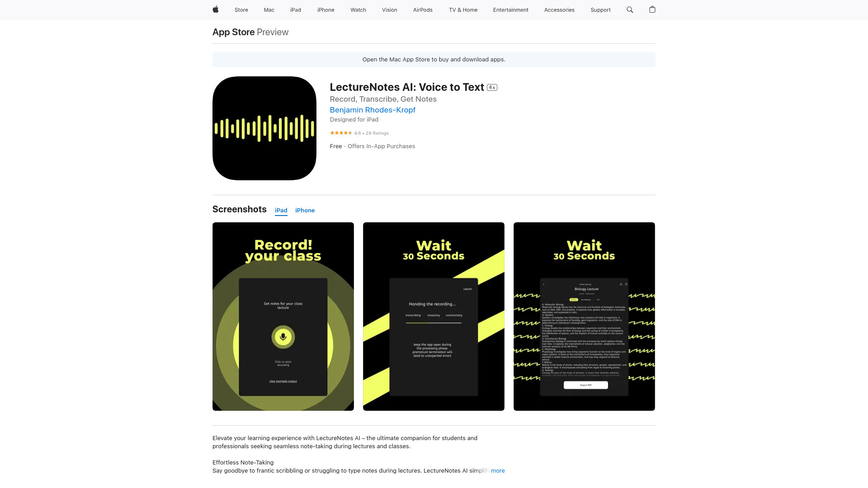Switch to iPhone screenshots tab
Screen dimensions: 868x488
click(x=305, y=210)
